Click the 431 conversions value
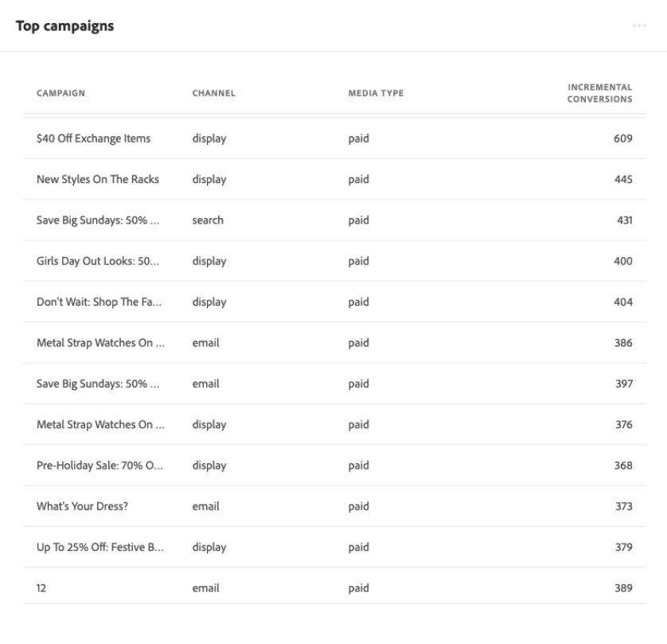 (x=623, y=221)
